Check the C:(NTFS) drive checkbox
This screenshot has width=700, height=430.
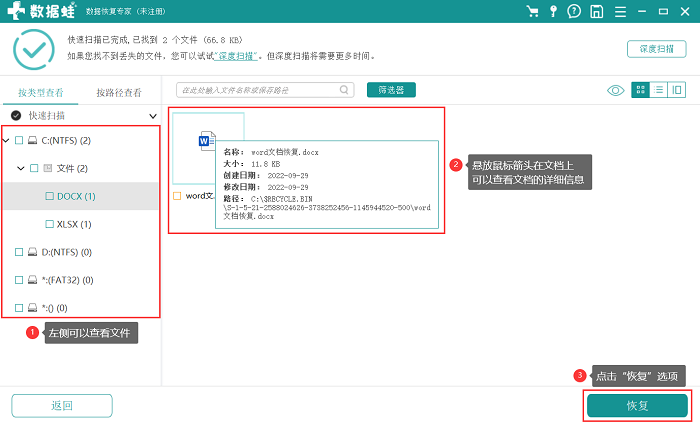coord(19,141)
